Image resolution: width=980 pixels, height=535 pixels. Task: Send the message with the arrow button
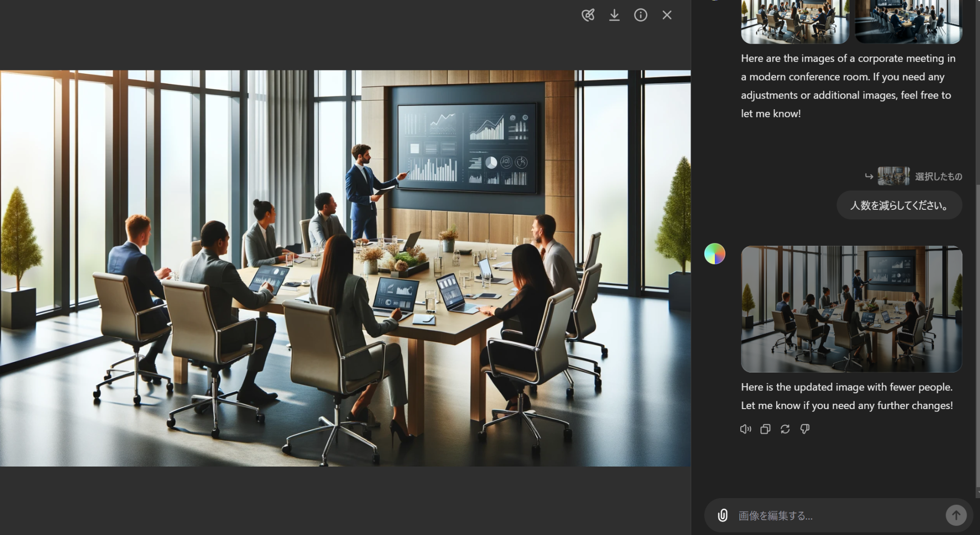[956, 515]
